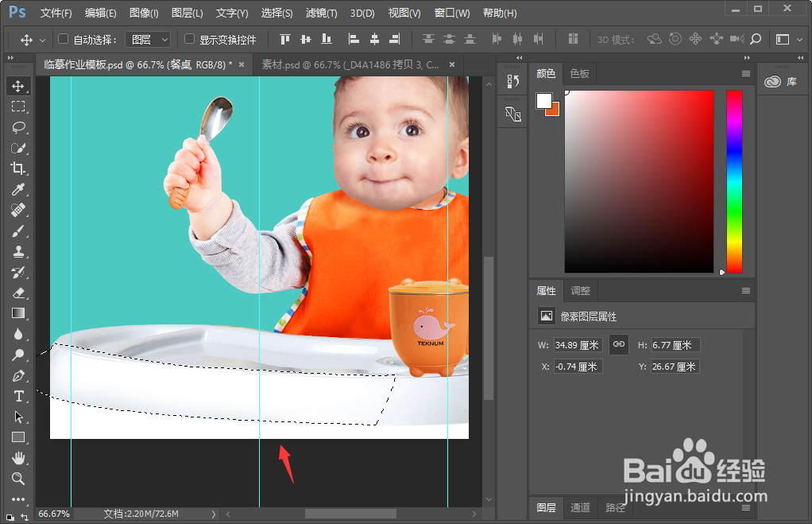
Task: Select the Gradient tool
Action: point(18,313)
